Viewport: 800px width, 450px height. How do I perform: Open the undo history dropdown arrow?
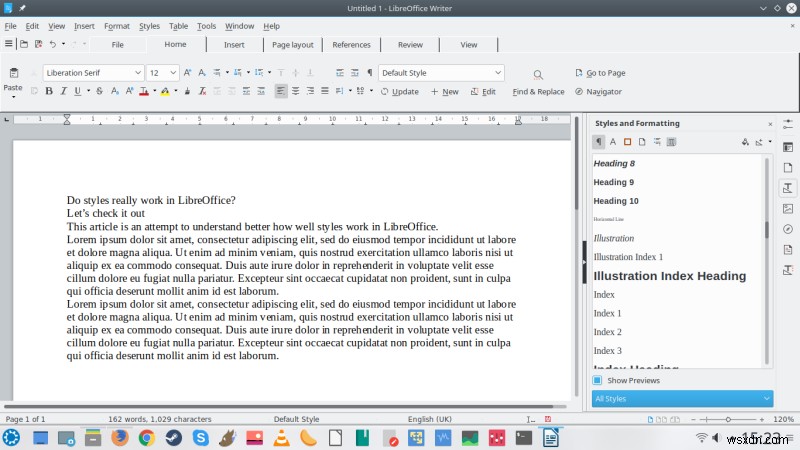63,44
